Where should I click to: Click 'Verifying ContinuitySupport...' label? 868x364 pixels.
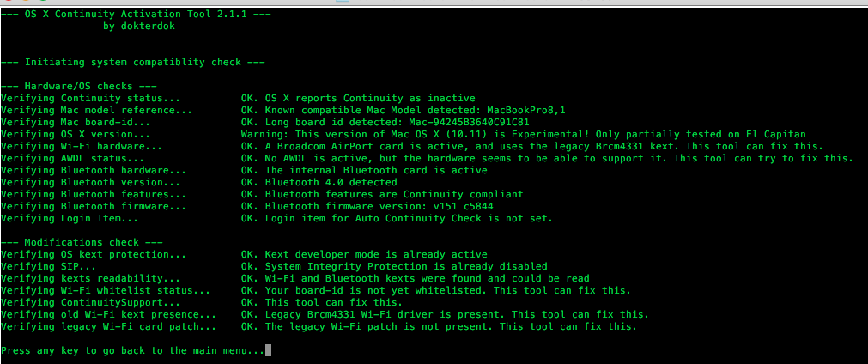click(90, 302)
